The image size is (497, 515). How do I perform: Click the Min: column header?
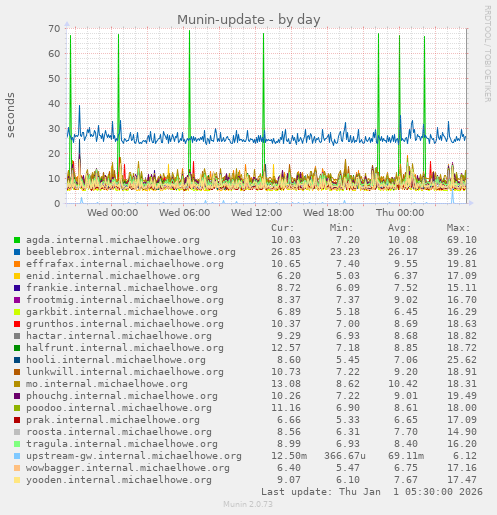coord(341,228)
